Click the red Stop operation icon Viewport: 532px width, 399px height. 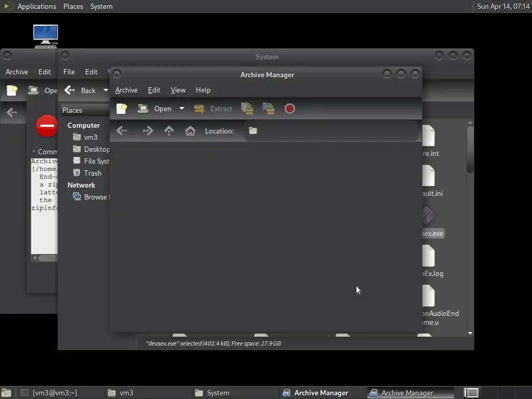pyautogui.click(x=290, y=109)
